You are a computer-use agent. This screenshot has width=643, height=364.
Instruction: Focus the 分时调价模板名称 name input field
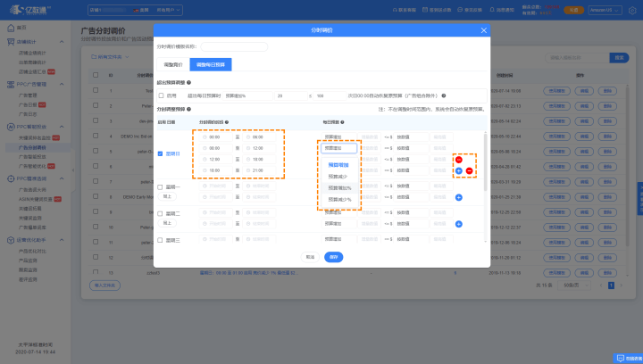[x=234, y=46]
